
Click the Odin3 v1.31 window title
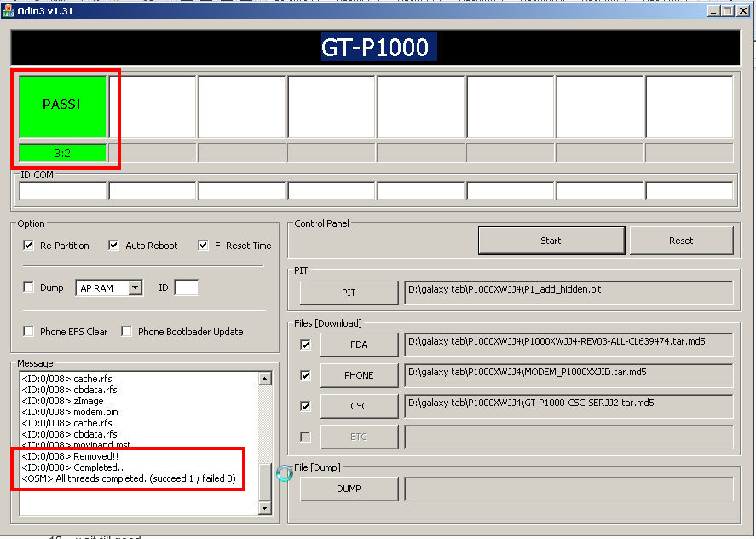[x=45, y=10]
